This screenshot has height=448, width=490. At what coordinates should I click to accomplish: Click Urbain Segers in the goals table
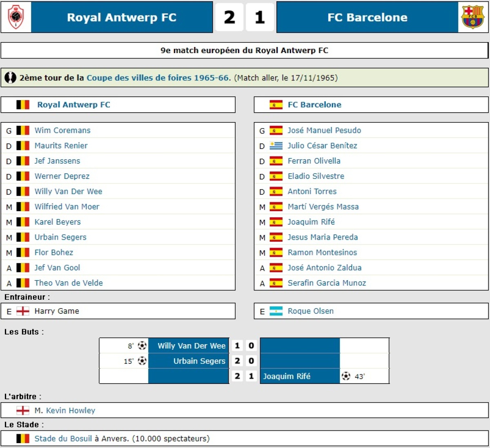click(x=199, y=361)
